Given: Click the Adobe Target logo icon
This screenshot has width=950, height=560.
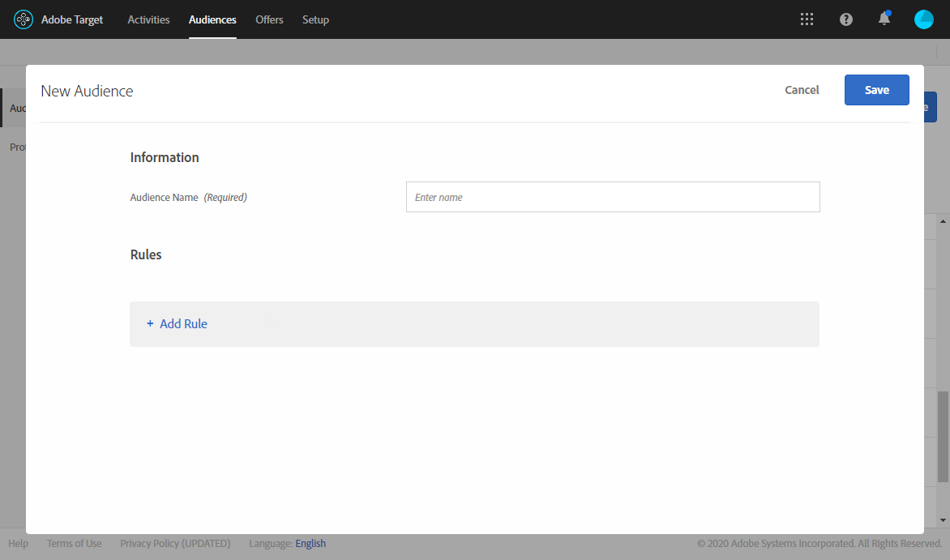Looking at the screenshot, I should pos(23,19).
